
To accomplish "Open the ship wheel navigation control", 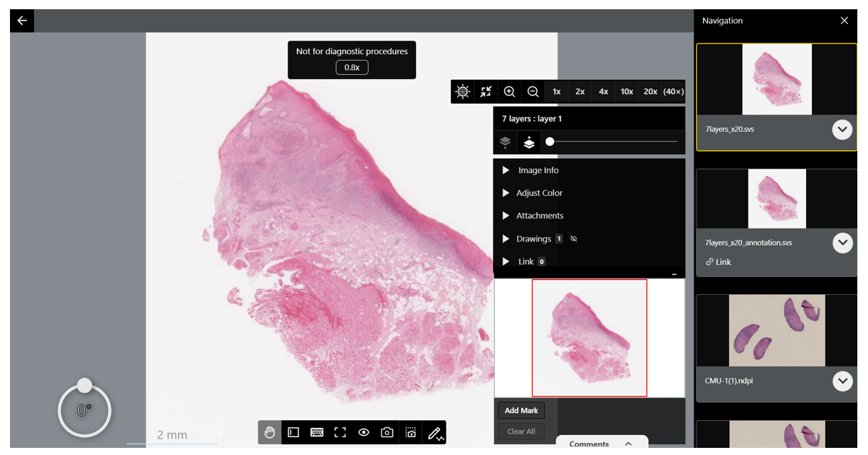I will (463, 92).
